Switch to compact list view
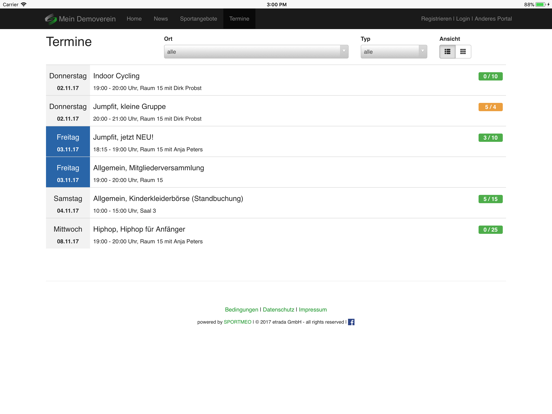The height and width of the screenshot is (414, 552). [x=463, y=52]
